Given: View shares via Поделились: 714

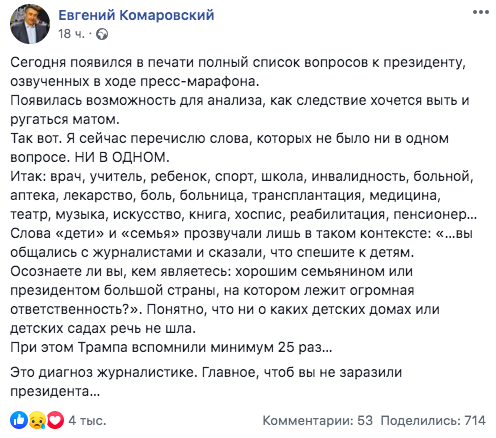Looking at the screenshot, I should tap(433, 421).
